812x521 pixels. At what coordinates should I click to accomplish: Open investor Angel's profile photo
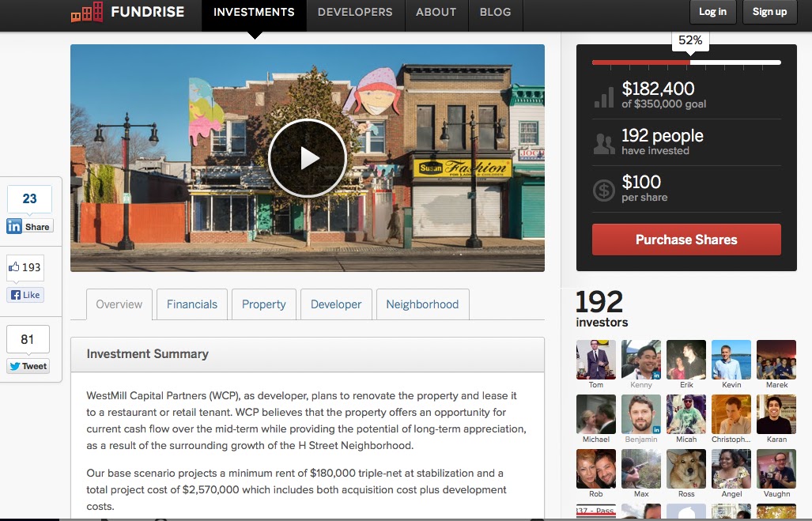(x=731, y=469)
